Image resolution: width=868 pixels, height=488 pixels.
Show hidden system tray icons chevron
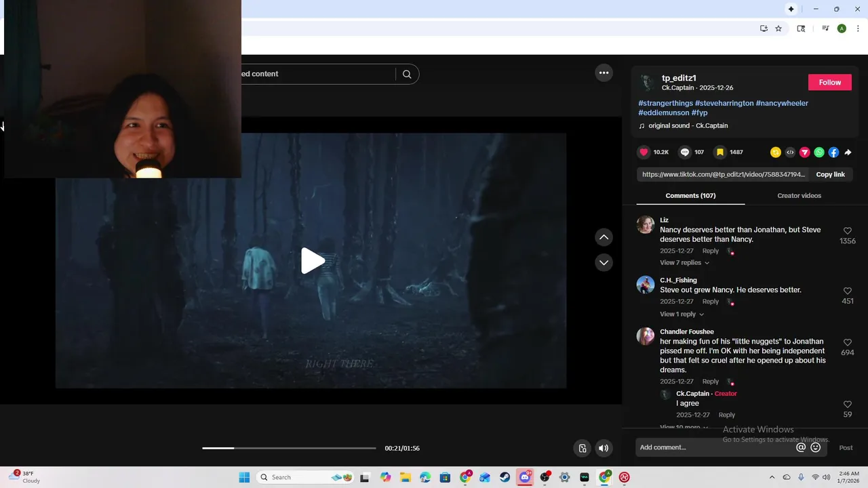tap(772, 477)
